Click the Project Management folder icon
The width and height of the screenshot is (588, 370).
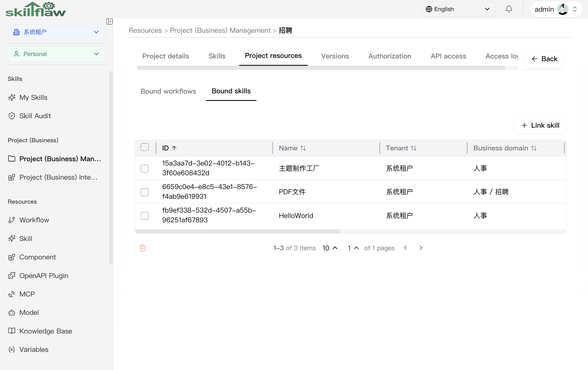pyautogui.click(x=12, y=159)
